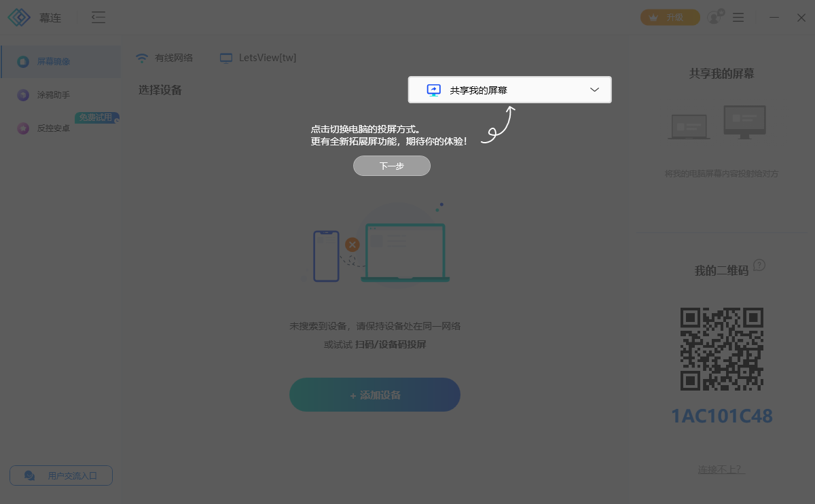Viewport: 815px width, 504px height.
Task: Click the crown icon on the upgrade button
Action: [x=653, y=18]
